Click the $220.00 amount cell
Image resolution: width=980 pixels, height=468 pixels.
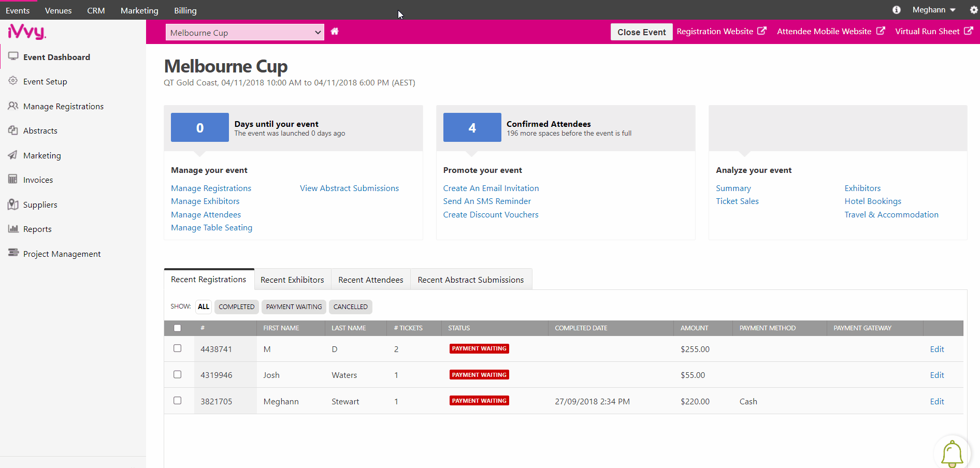695,401
